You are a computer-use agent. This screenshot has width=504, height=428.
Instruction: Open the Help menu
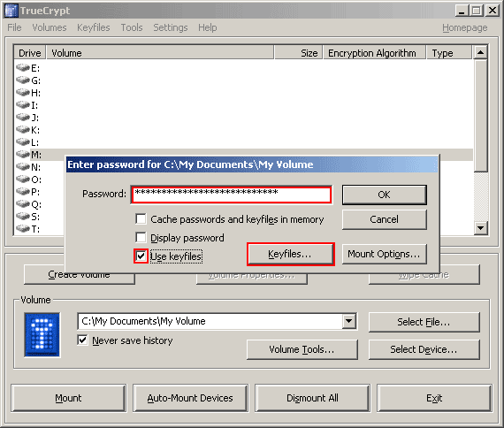(208, 27)
